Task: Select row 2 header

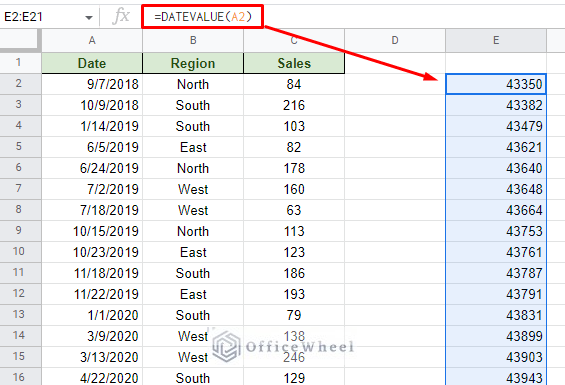Action: [21, 84]
